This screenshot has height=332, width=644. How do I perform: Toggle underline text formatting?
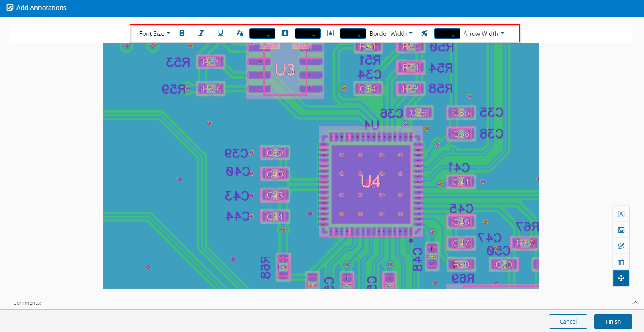pyautogui.click(x=220, y=33)
